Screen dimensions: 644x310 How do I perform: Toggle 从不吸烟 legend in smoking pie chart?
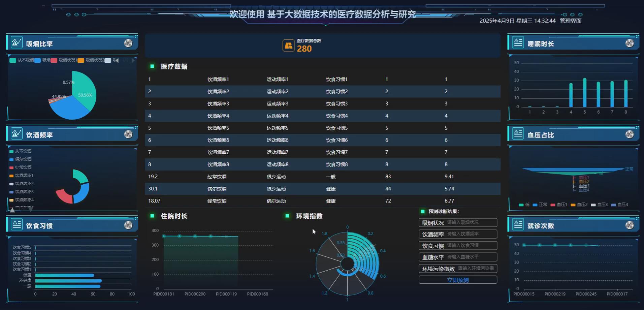click(x=22, y=60)
